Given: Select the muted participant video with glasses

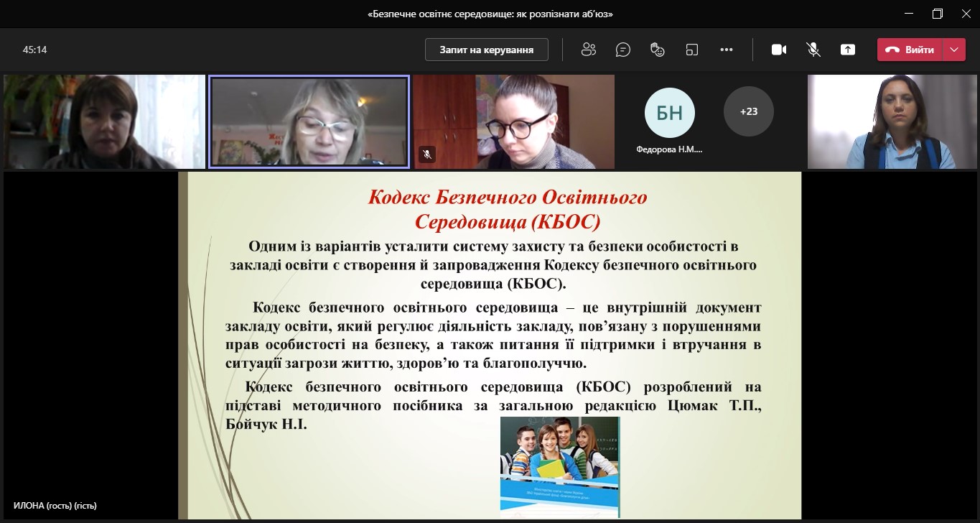Looking at the screenshot, I should click(x=513, y=121).
